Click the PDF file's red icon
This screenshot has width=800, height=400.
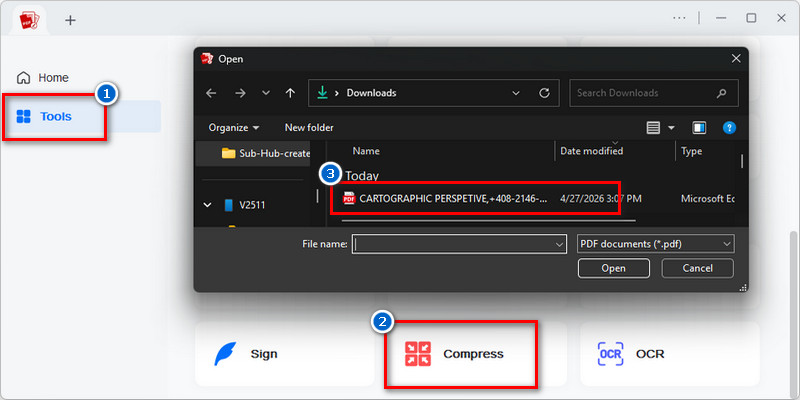point(349,198)
